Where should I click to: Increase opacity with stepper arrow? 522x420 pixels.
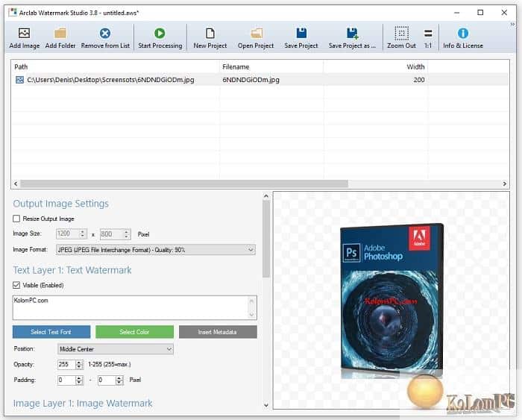(x=79, y=362)
